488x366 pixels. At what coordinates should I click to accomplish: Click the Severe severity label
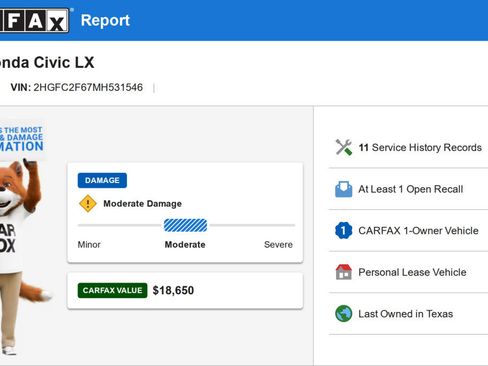click(278, 245)
